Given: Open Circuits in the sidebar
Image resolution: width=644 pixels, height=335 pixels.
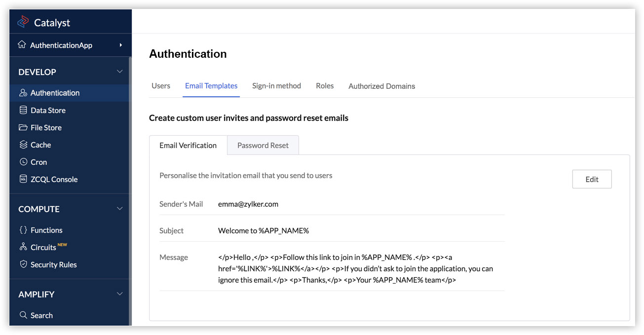Looking at the screenshot, I should (43, 247).
